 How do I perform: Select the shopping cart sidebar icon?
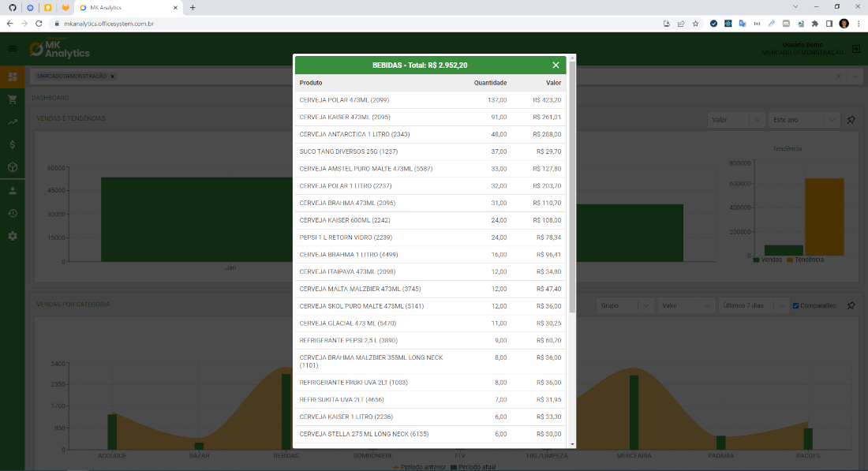[x=11, y=99]
